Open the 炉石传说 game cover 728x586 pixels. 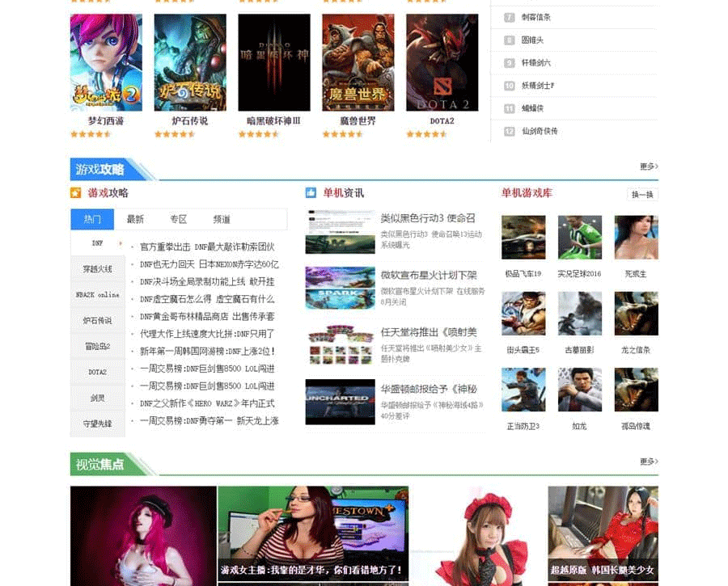[x=190, y=62]
